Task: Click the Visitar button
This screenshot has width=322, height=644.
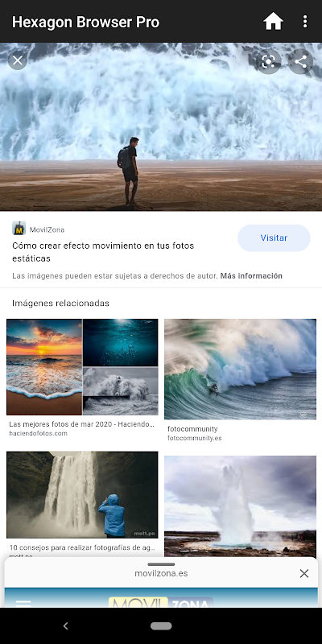Action: click(274, 237)
